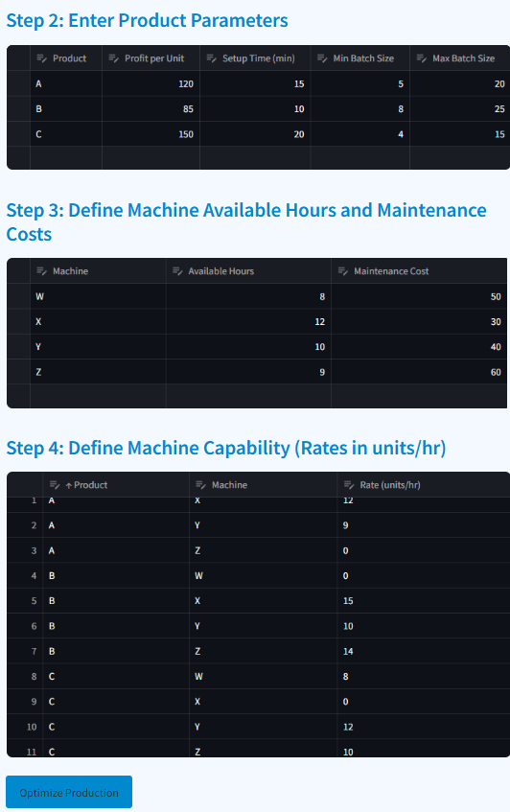Screen dimensions: 510x812
Task: Select the Max Batch Size cell for product C
Action: pyautogui.click(x=460, y=134)
